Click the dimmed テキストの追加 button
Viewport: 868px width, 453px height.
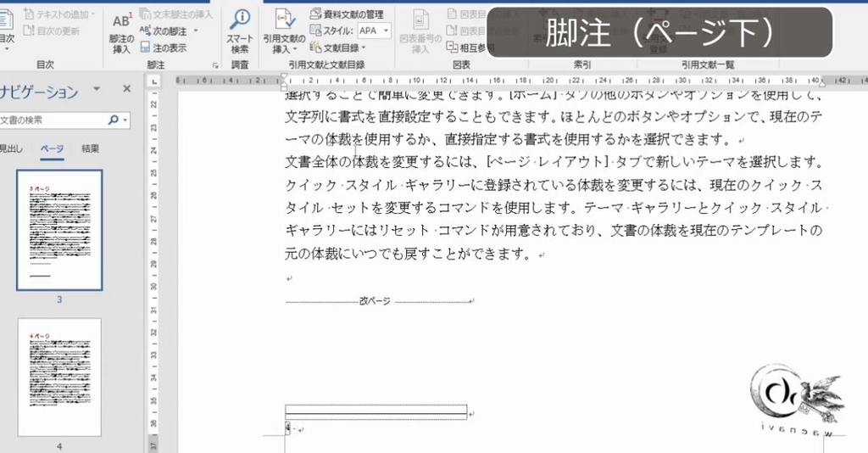point(58,14)
